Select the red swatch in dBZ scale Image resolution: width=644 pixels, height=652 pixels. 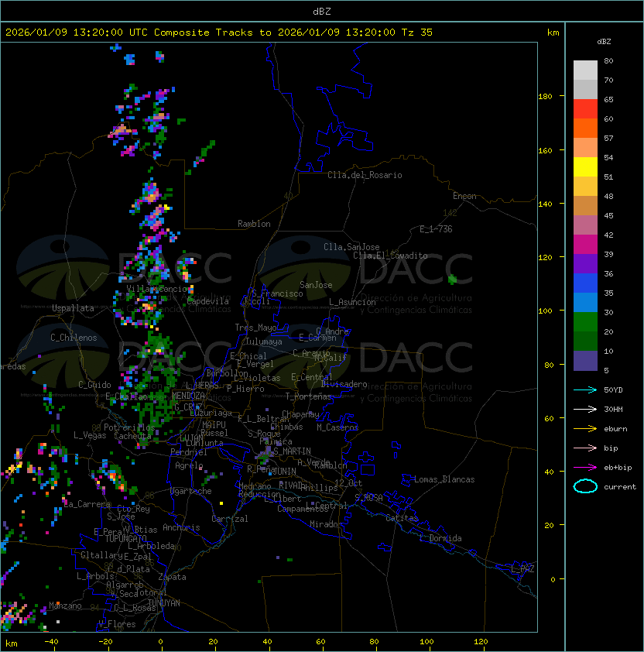tap(585, 109)
